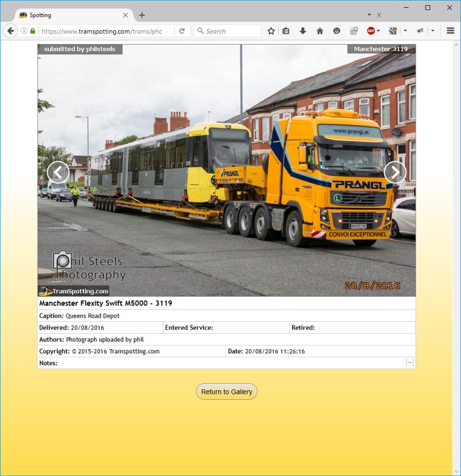This screenshot has width=461, height=476.
Task: Open dropdown arrow beside grey extension icon
Action: (433, 31)
